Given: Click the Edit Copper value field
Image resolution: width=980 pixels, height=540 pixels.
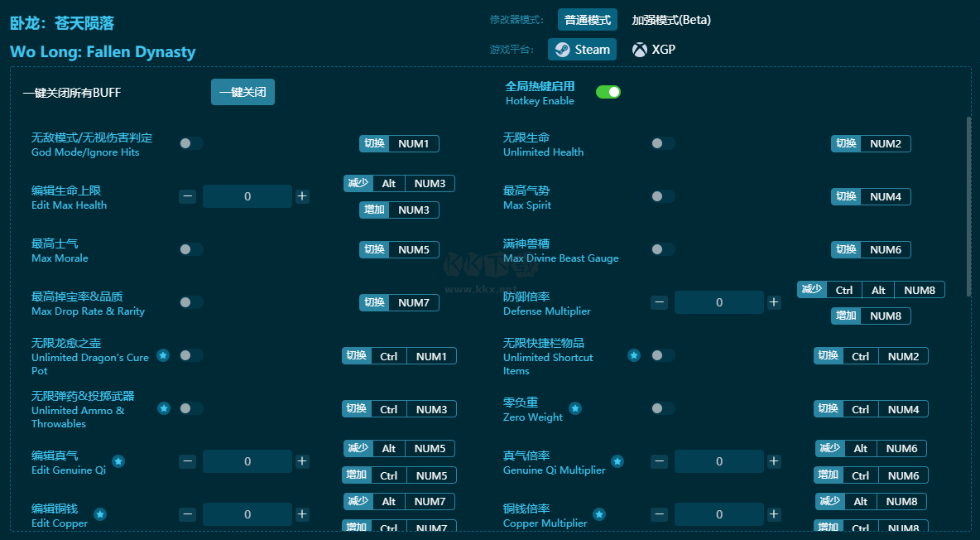Looking at the screenshot, I should [247, 514].
